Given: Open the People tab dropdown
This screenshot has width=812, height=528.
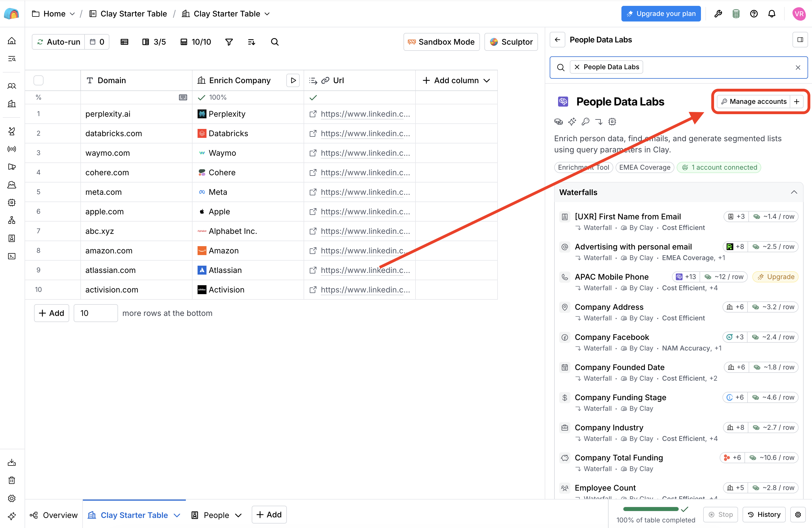Looking at the screenshot, I should point(239,515).
